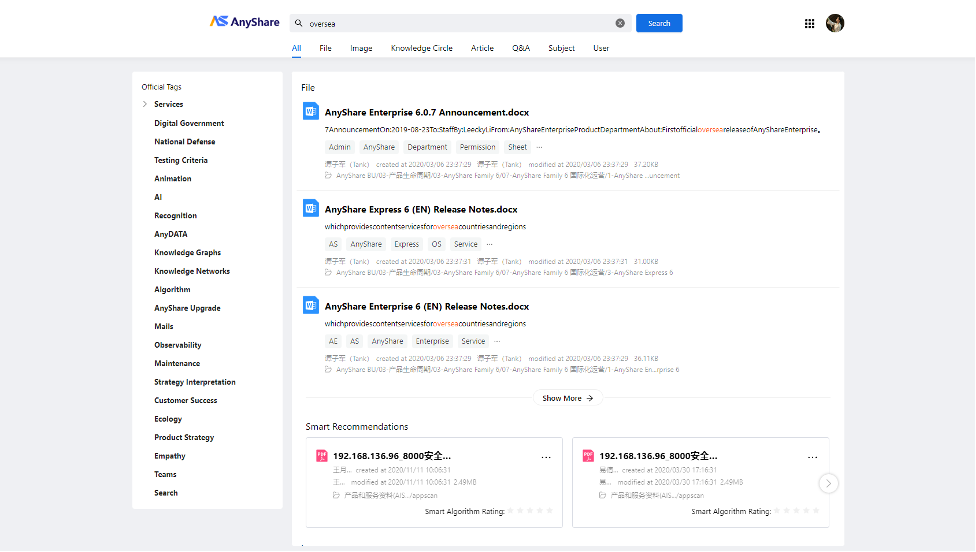Image resolution: width=976 pixels, height=552 pixels.
Task: Open first recommendation 192.168.136.96_8000 file title
Action: 392,456
